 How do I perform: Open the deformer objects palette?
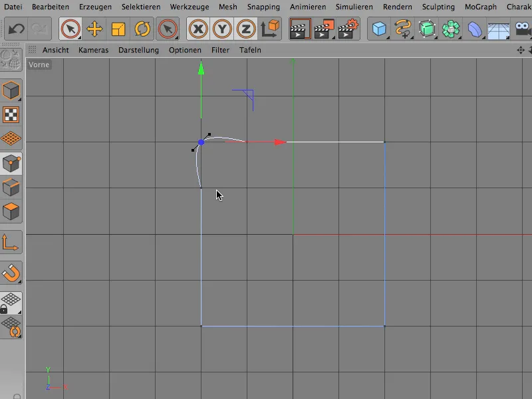coord(475,29)
